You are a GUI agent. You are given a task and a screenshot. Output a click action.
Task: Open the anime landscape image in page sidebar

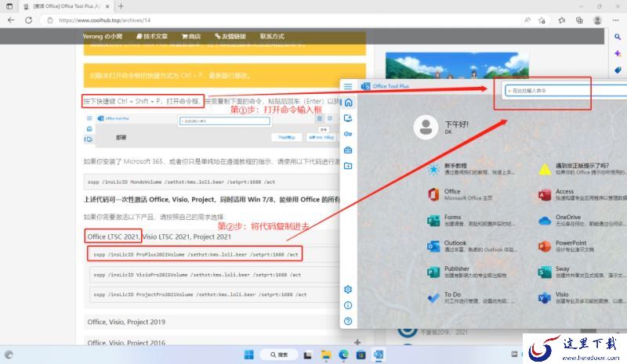coord(457,65)
